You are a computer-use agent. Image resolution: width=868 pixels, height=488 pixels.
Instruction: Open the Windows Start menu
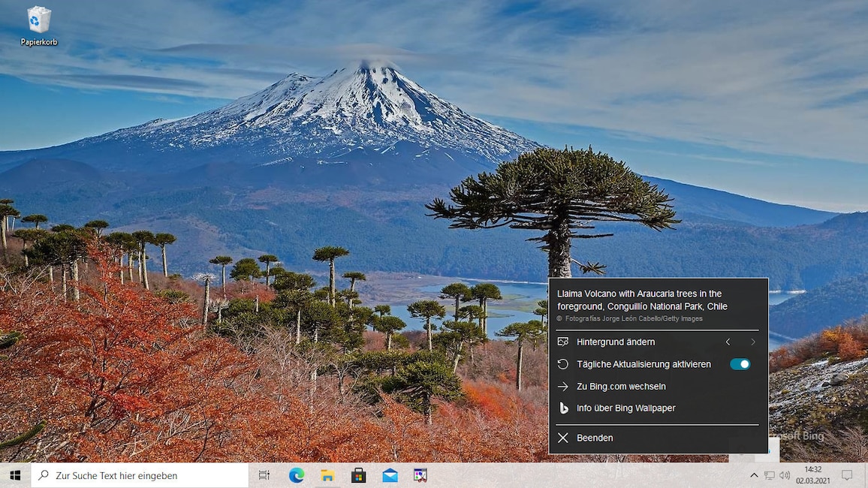(x=15, y=475)
